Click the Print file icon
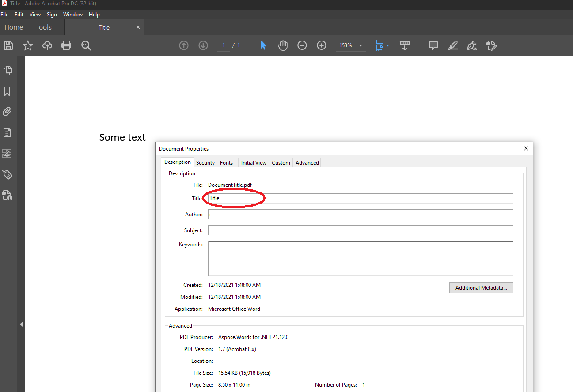The height and width of the screenshot is (392, 573). 66,45
